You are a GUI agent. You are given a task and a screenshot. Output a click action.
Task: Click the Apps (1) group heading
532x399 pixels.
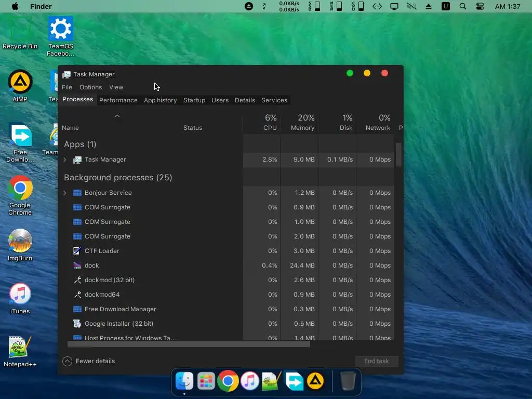[x=80, y=144]
